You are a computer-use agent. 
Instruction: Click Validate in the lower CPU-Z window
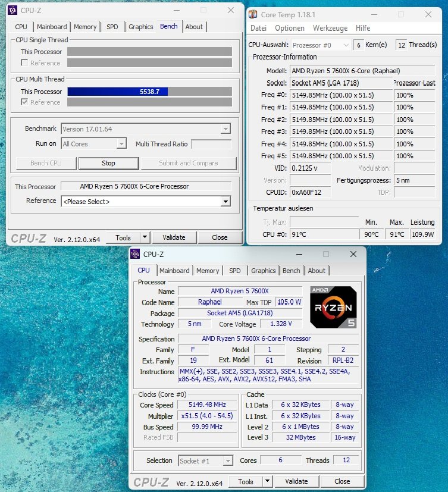coord(296,481)
